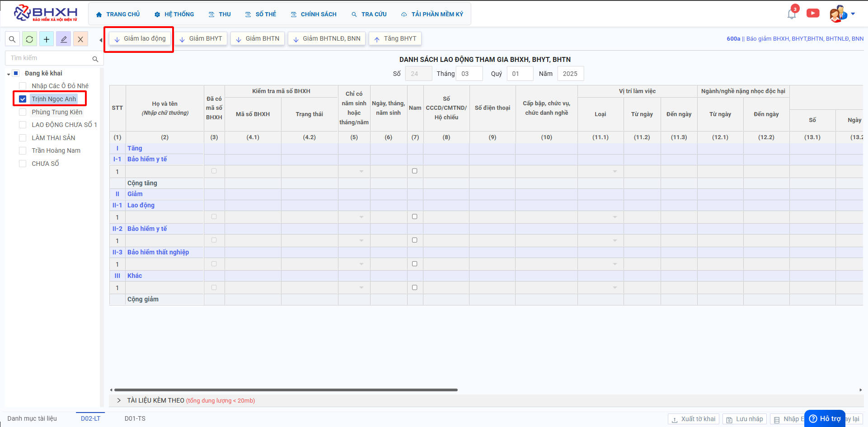Click the Giảm BHTN button
Viewport: 868px width, 427px height.
(258, 39)
